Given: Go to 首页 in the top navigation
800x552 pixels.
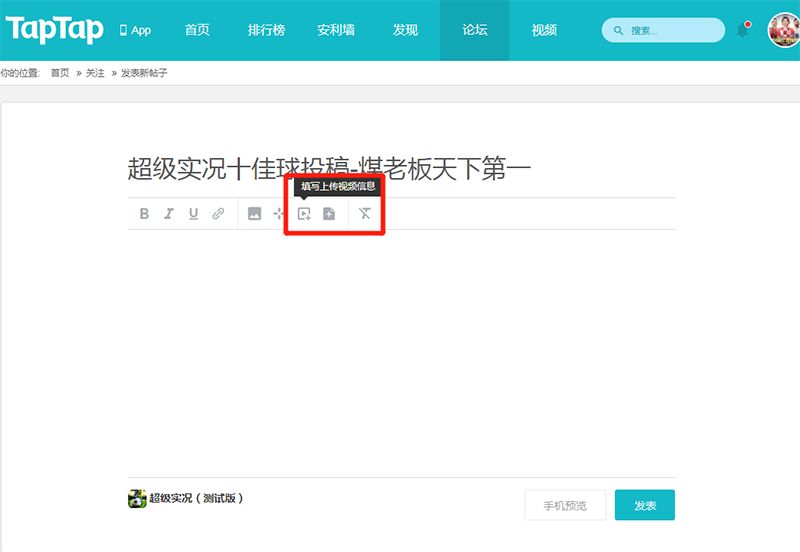Looking at the screenshot, I should [197, 30].
